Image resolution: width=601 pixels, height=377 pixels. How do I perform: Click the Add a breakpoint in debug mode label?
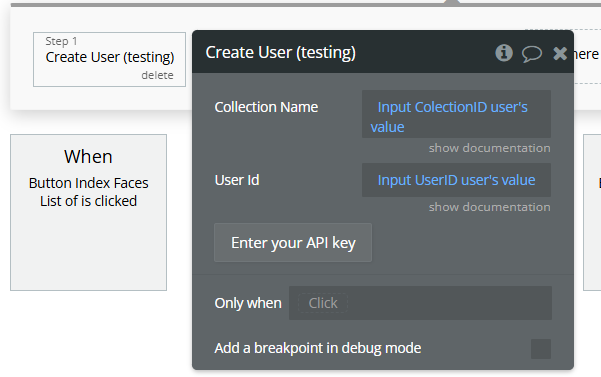[318, 348]
